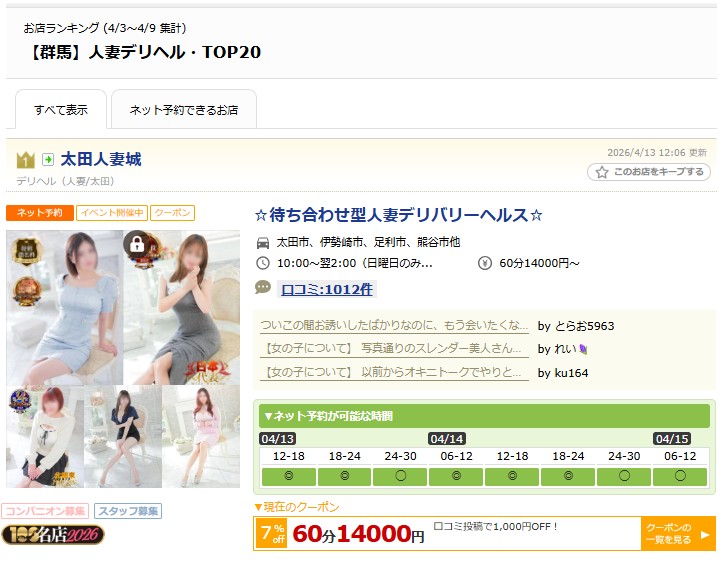Screen dimensions: 728x574
Task: Switch to the ネット予約できるお店 tab
Action: pyautogui.click(x=183, y=110)
